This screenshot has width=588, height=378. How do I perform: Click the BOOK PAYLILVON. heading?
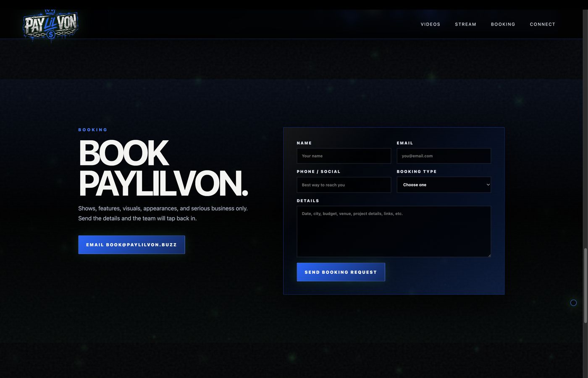pyautogui.click(x=163, y=168)
